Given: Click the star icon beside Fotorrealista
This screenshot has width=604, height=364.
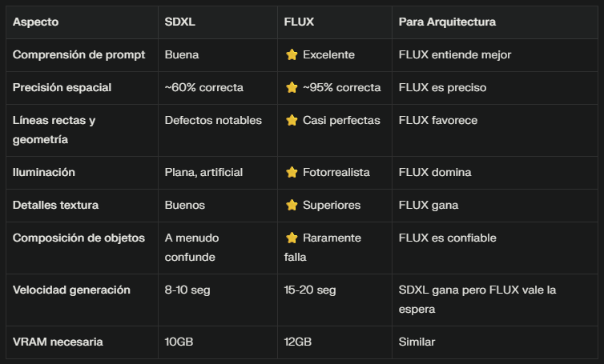Looking at the screenshot, I should [x=292, y=172].
